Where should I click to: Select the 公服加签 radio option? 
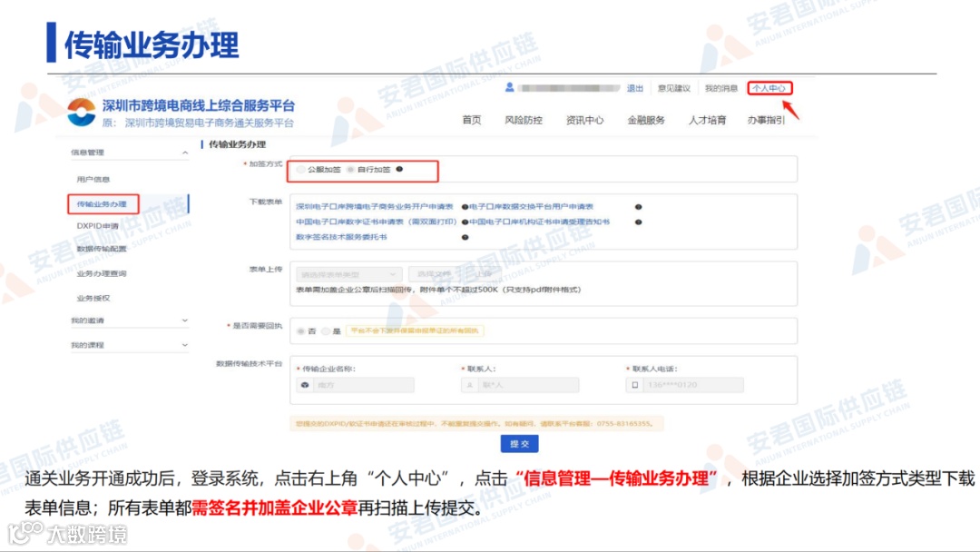tap(301, 170)
